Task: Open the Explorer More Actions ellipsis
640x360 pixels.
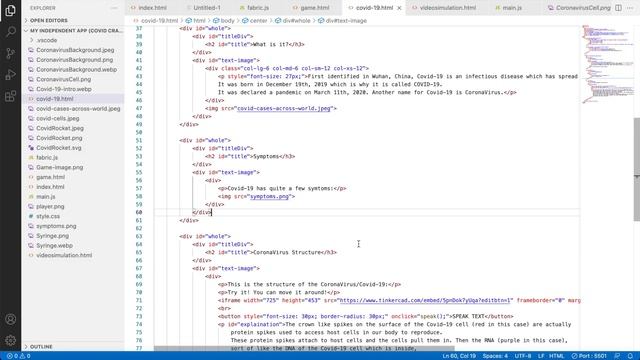Action: (114, 8)
